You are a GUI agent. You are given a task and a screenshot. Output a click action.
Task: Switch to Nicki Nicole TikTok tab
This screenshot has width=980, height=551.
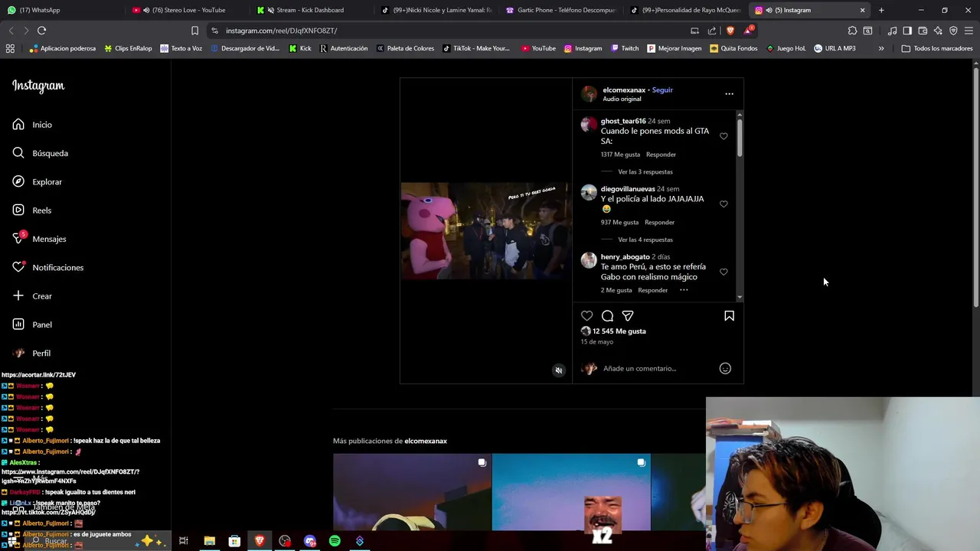tap(436, 10)
